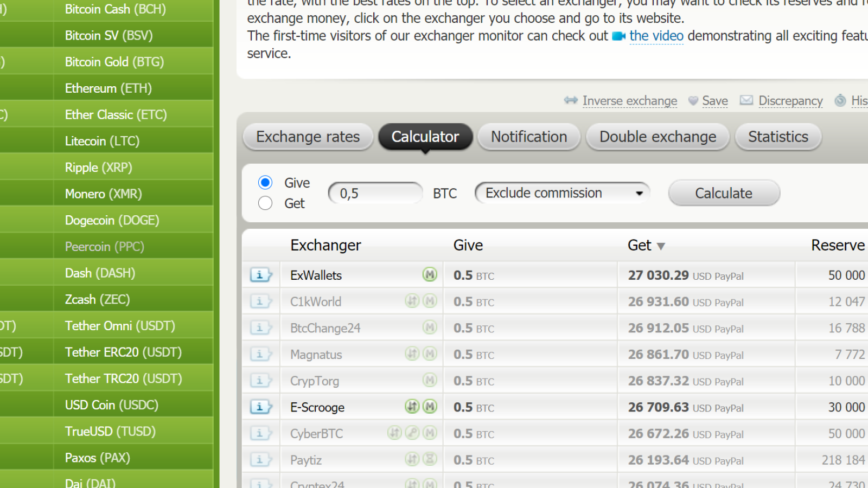Choose Bitcoin SV (BSV) in the sidebar
The image size is (868, 488).
(x=109, y=35)
